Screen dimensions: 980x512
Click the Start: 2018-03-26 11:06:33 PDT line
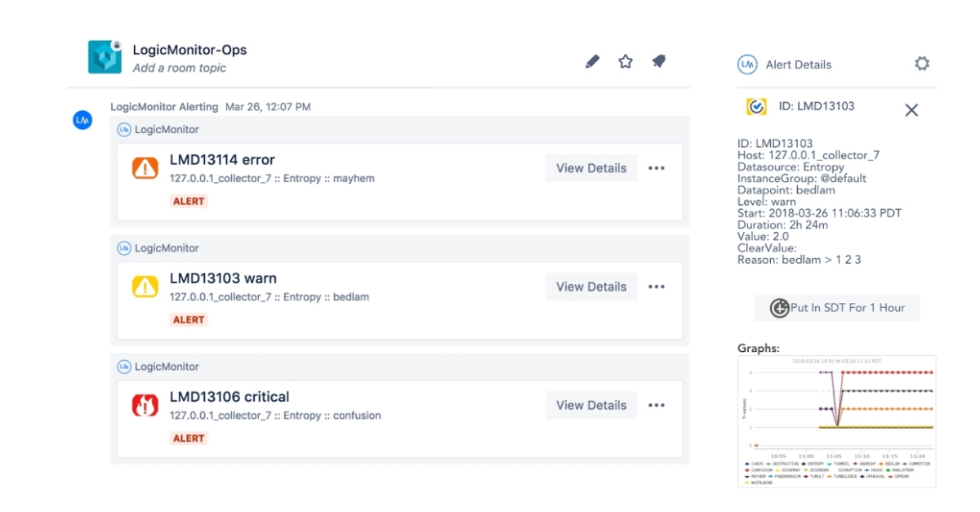pyautogui.click(x=820, y=213)
